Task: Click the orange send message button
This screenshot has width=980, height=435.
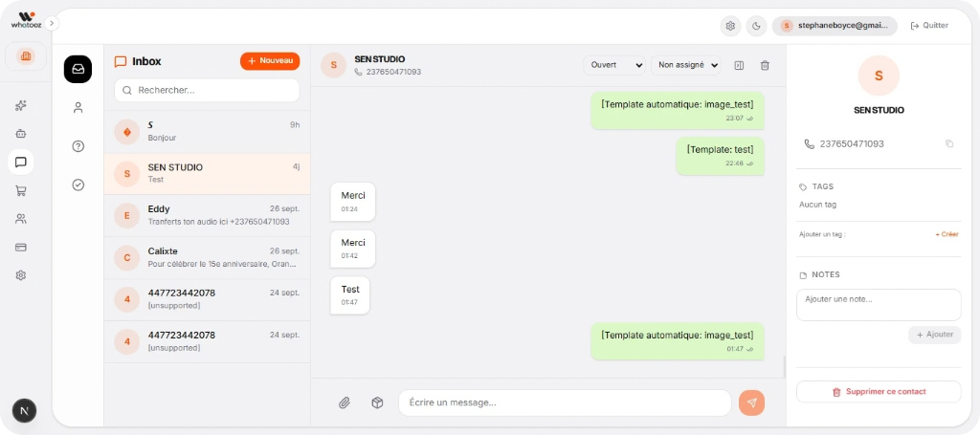Action: [x=752, y=403]
